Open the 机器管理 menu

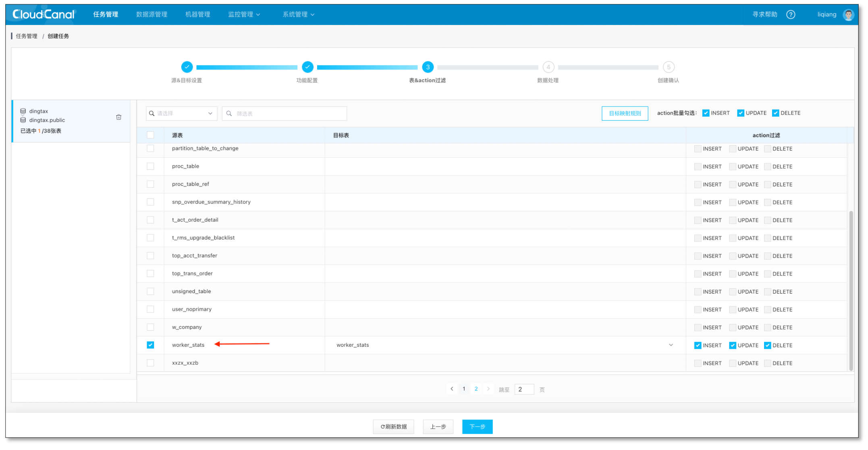pyautogui.click(x=197, y=15)
